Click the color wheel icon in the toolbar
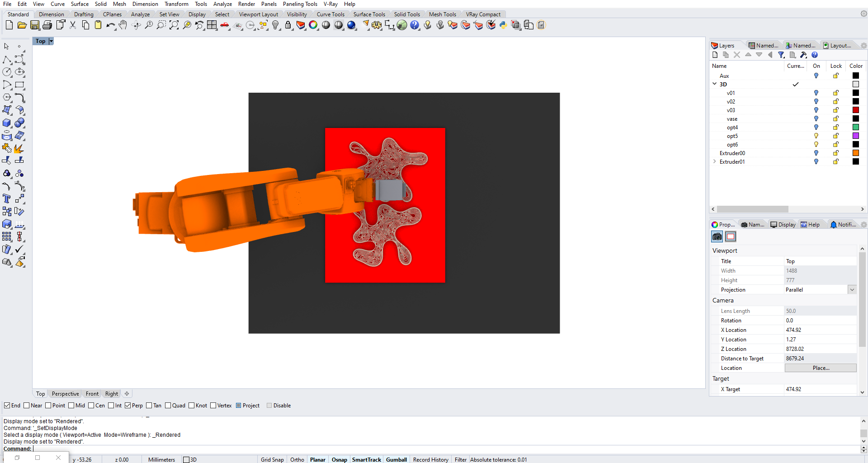 point(313,25)
